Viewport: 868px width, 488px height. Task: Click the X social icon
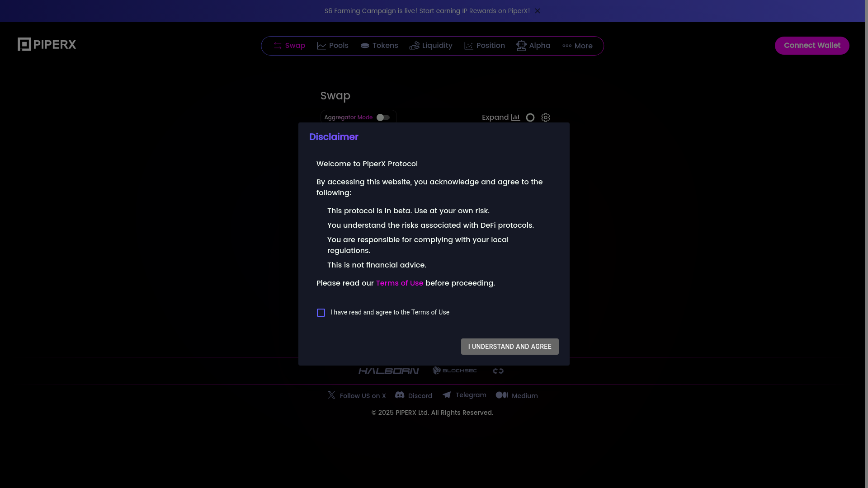332,395
